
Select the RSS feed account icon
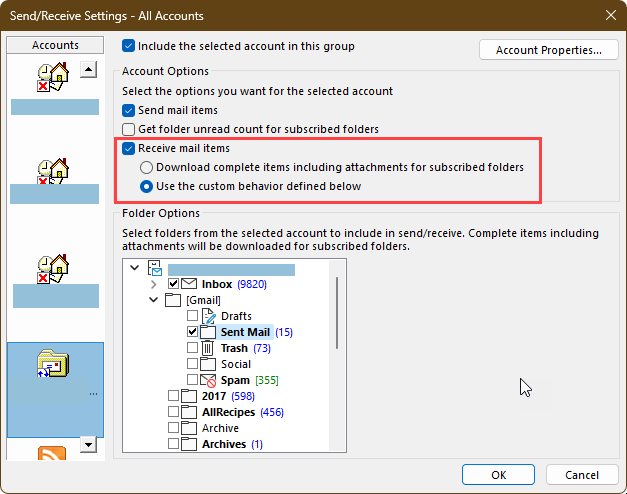point(52,453)
